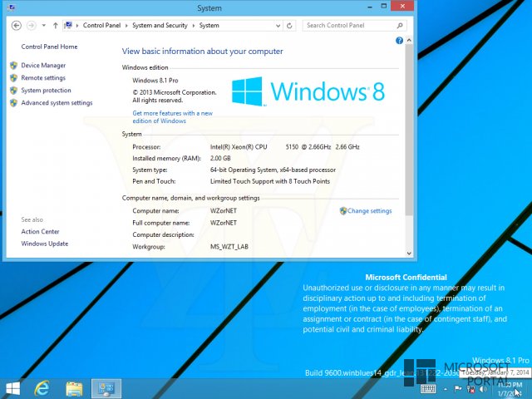
Task: Click Action Center flag tray icon
Action: click(x=458, y=389)
